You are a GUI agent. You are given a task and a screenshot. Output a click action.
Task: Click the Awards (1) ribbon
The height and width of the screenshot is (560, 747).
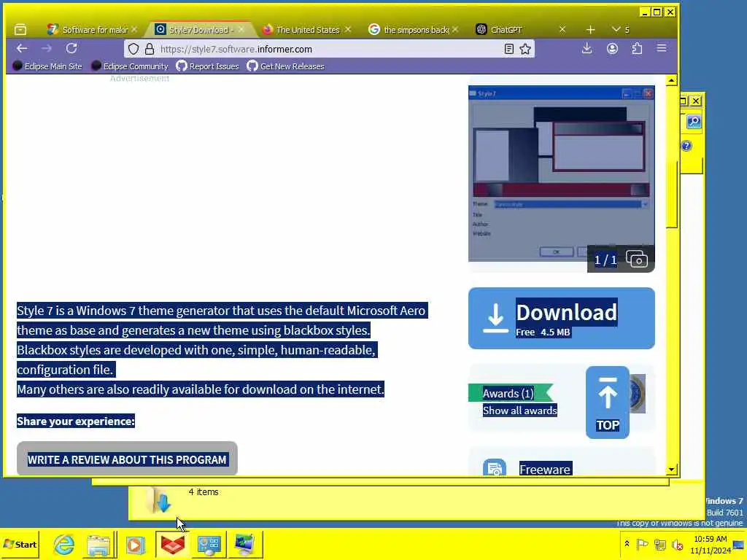click(x=510, y=393)
